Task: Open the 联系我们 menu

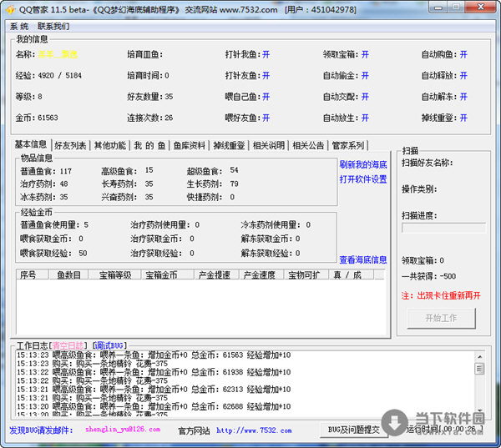Action: [53, 26]
